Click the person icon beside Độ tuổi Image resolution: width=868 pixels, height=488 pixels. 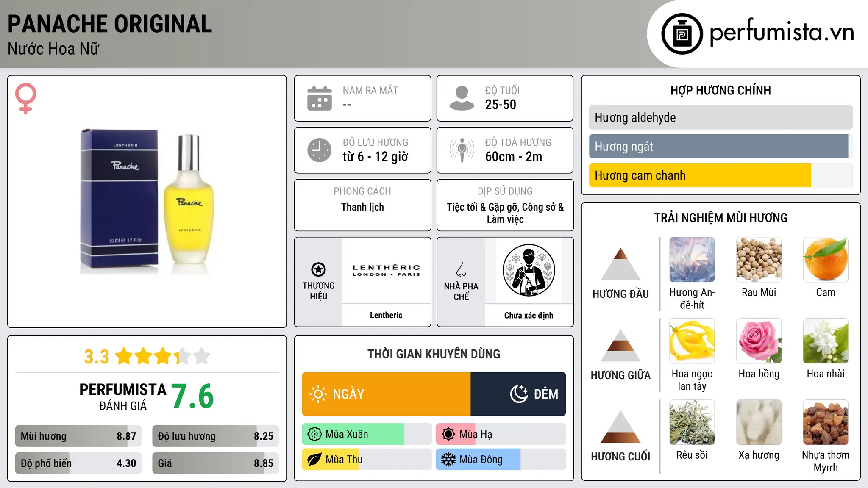[462, 98]
